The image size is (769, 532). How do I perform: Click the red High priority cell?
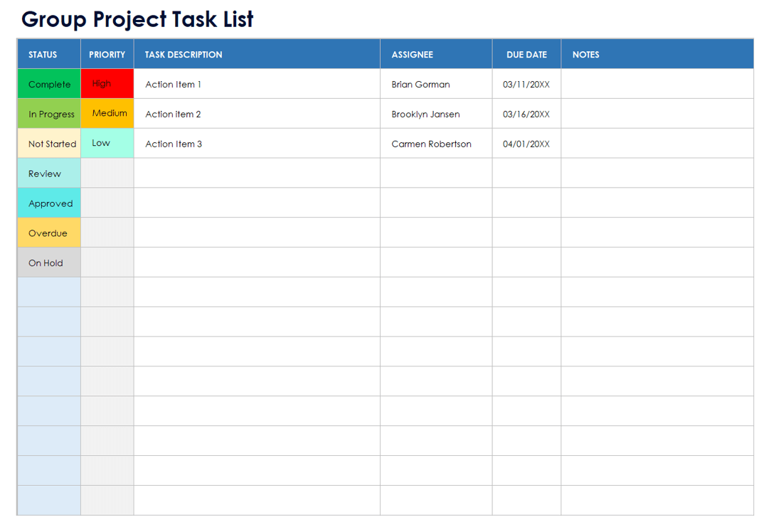click(x=107, y=83)
